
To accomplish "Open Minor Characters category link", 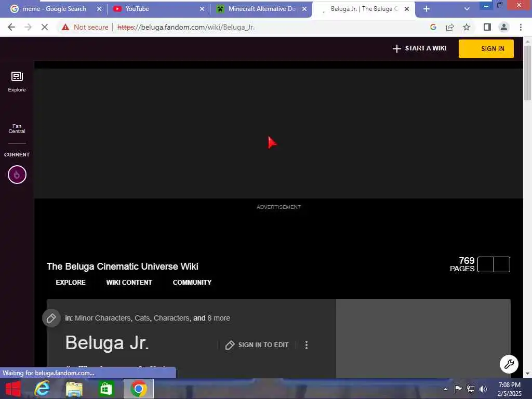I will (103, 318).
